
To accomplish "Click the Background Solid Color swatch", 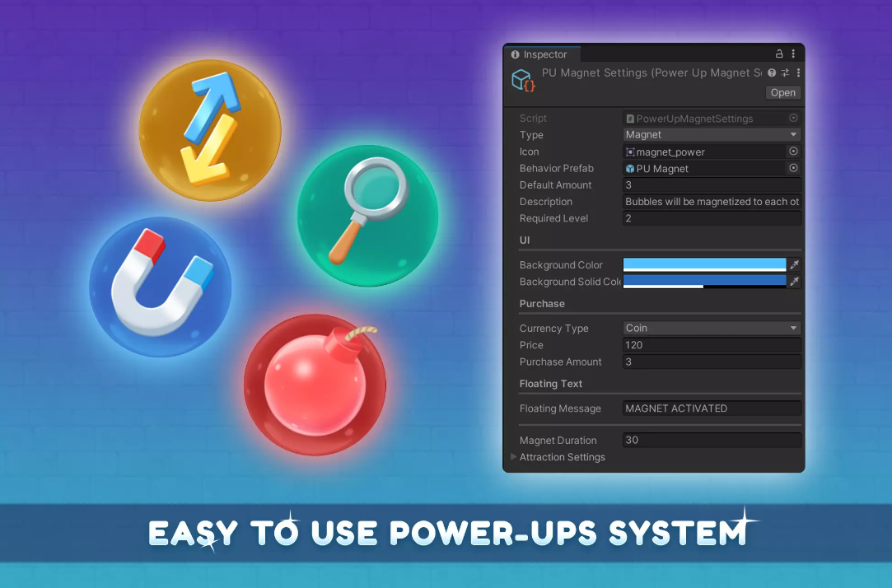I will click(x=704, y=282).
